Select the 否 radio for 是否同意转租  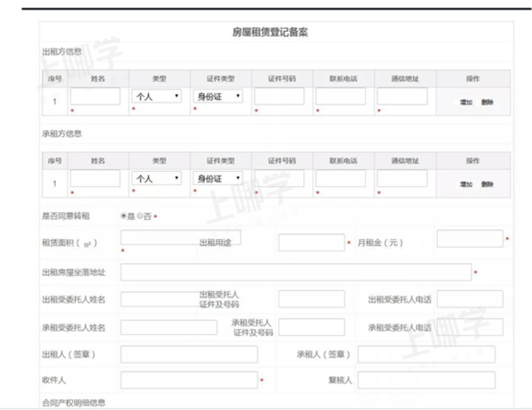coord(140,216)
